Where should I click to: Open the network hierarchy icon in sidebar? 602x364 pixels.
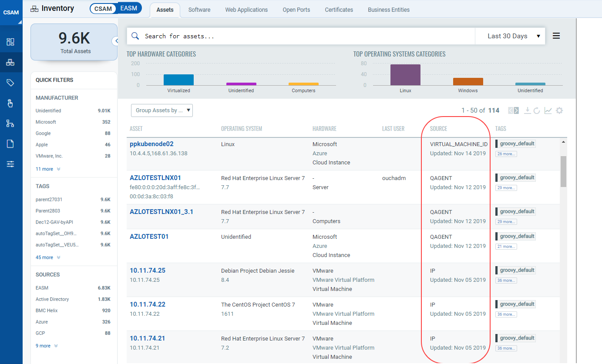pyautogui.click(x=10, y=124)
